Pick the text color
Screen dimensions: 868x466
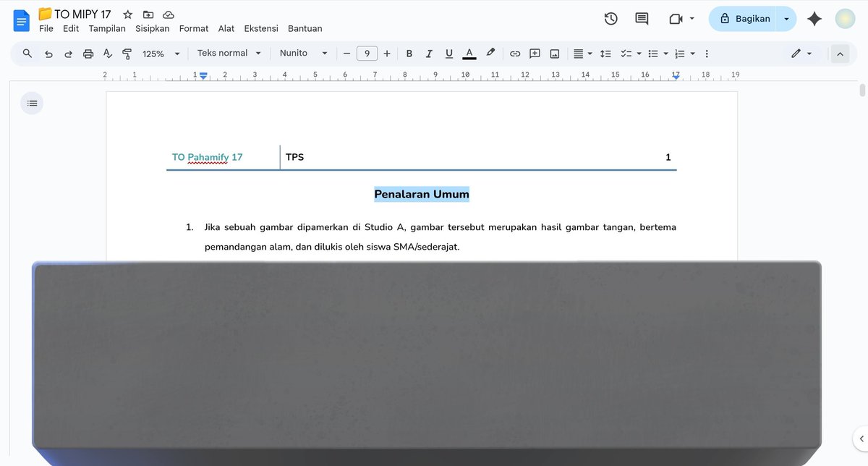click(x=469, y=54)
